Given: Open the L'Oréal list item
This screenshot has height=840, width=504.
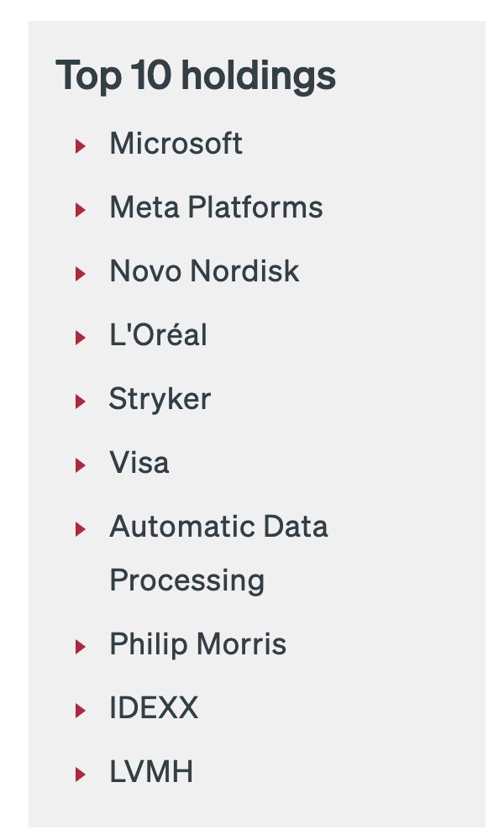Looking at the screenshot, I should 158,335.
